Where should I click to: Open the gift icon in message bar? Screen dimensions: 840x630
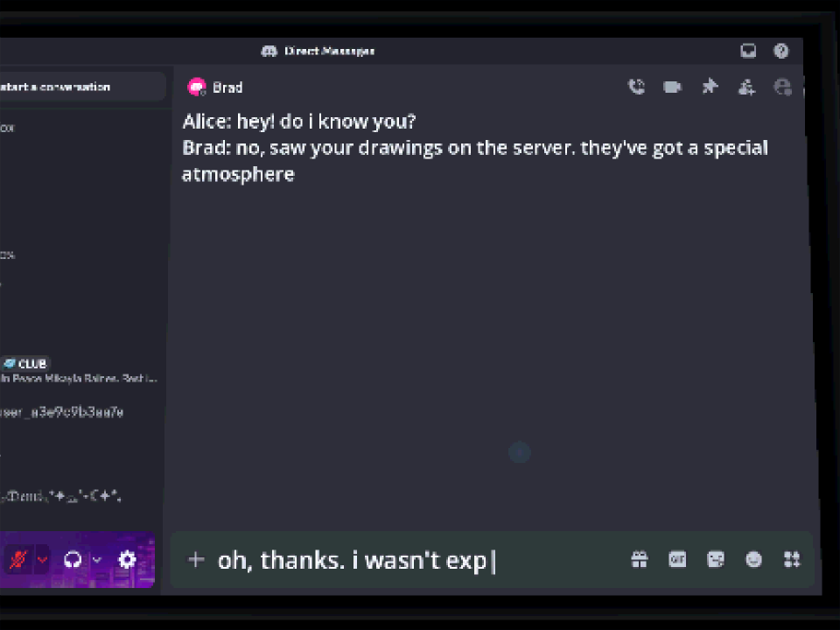pyautogui.click(x=640, y=560)
